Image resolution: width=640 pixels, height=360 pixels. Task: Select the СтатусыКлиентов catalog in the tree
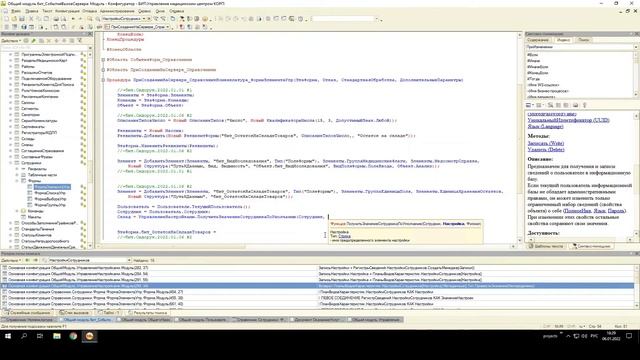36,235
